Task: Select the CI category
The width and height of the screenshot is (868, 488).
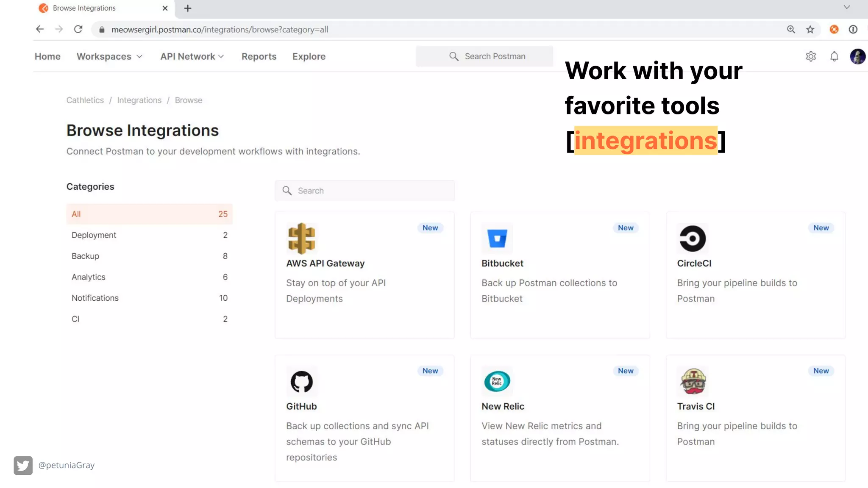Action: click(x=149, y=319)
